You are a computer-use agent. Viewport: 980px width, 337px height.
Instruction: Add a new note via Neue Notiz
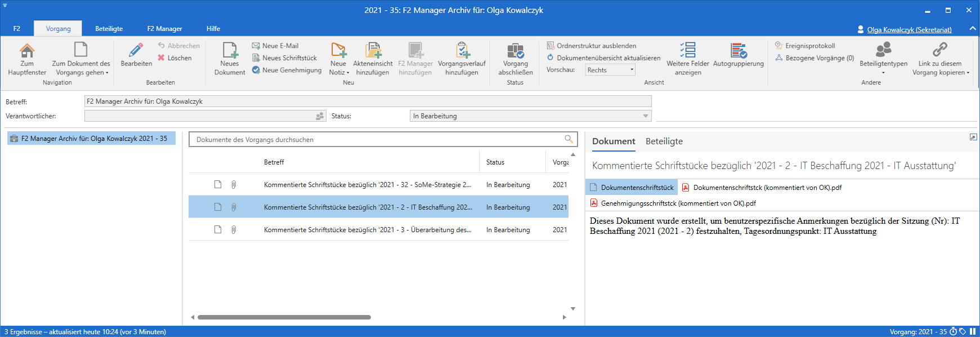click(x=338, y=51)
